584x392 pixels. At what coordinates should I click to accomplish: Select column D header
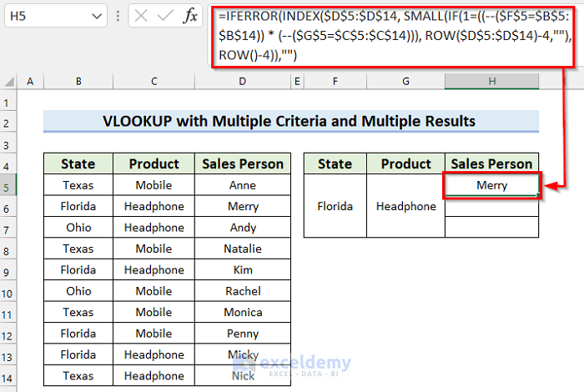[243, 81]
